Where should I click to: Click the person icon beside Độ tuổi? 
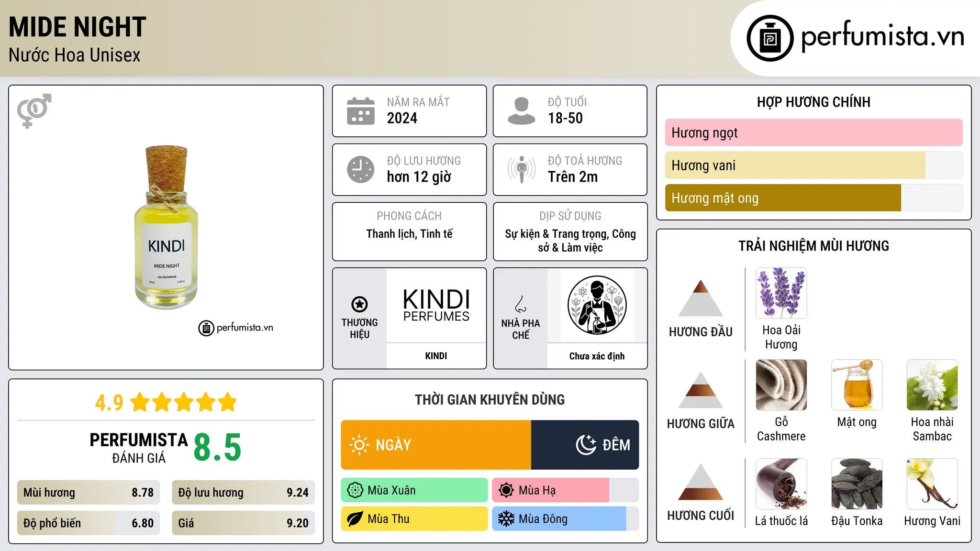pos(522,111)
